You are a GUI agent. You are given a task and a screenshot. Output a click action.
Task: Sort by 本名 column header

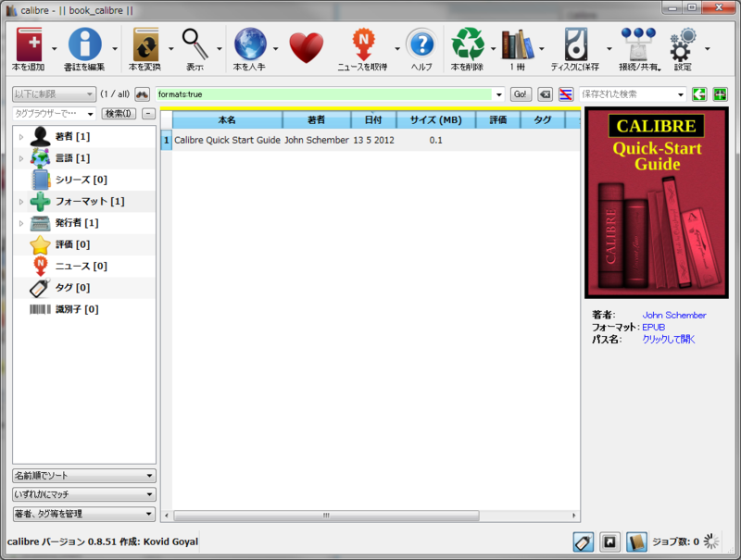(227, 120)
